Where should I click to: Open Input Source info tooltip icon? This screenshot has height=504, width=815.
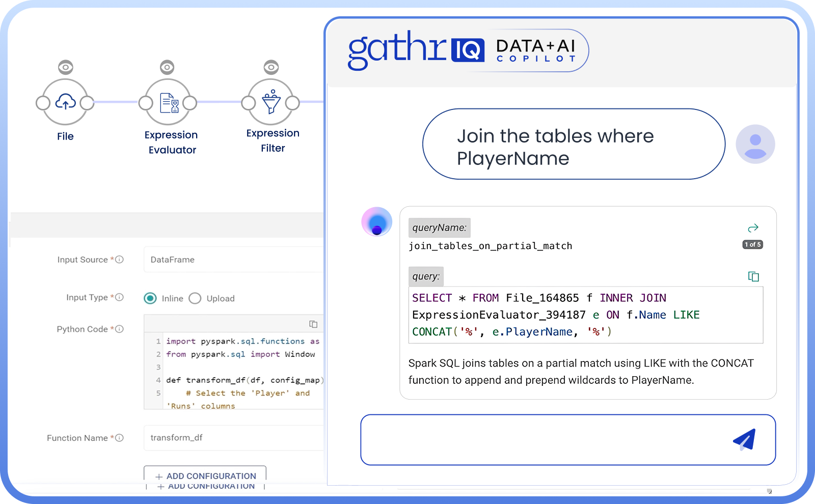[120, 260]
